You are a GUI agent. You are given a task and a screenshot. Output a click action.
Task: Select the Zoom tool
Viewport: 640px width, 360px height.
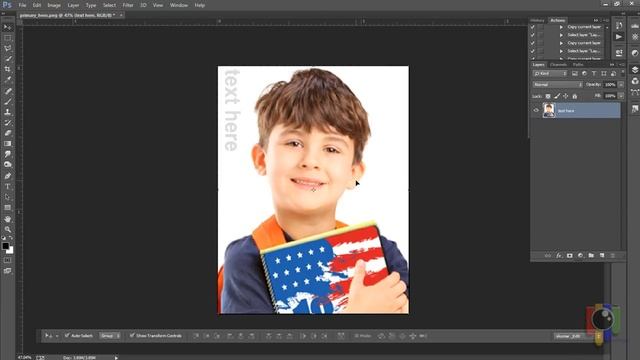(7, 229)
